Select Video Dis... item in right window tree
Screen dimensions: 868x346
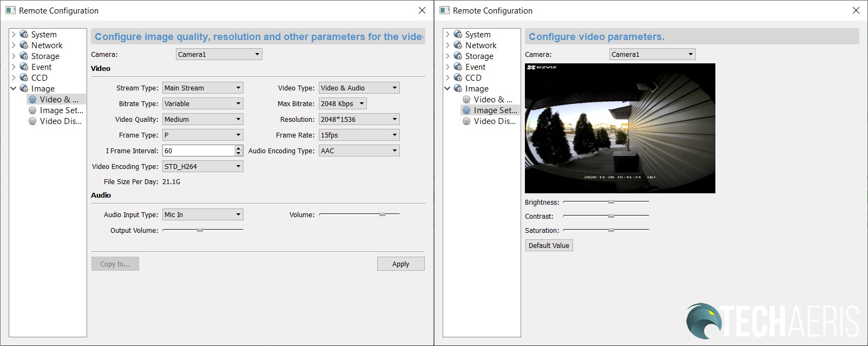point(495,121)
